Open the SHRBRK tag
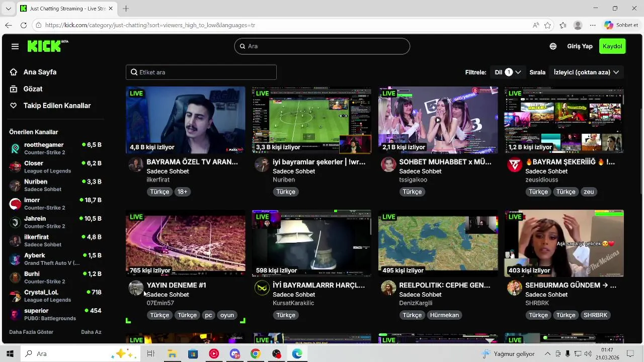Viewport: 644px width, 362px height. tap(596, 315)
